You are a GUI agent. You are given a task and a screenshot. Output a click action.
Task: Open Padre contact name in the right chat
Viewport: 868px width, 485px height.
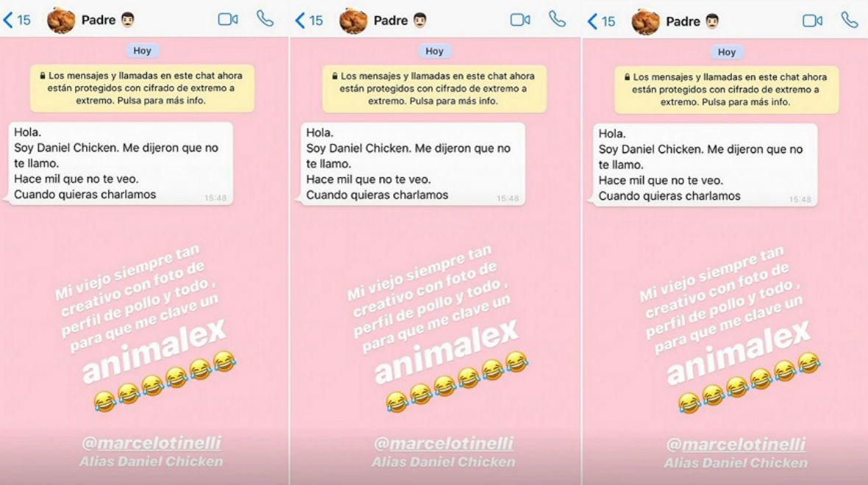(x=683, y=21)
